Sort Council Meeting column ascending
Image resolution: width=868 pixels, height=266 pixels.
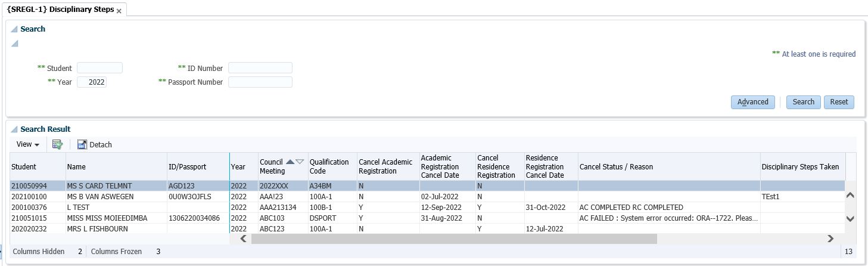pyautogui.click(x=290, y=162)
